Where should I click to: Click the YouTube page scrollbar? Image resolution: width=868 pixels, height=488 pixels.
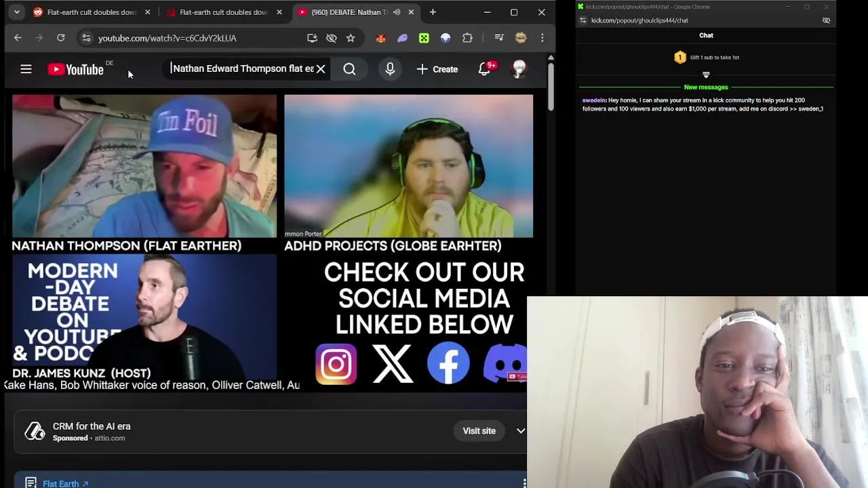coord(551,88)
